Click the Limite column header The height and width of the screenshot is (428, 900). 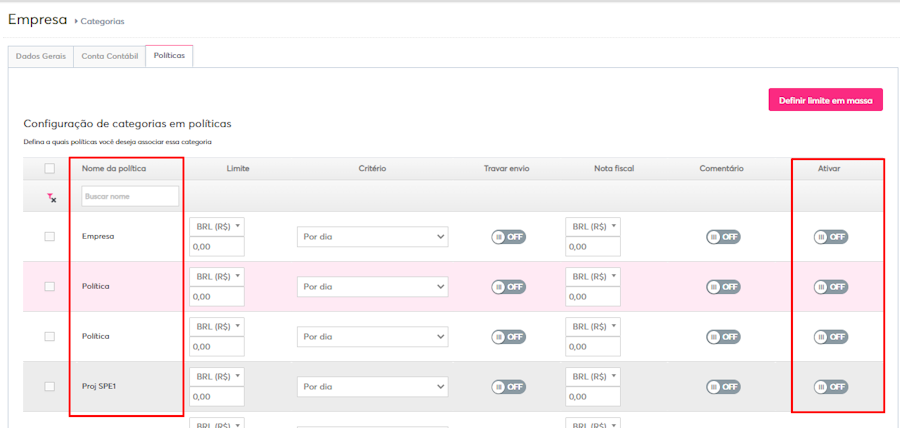tap(238, 169)
